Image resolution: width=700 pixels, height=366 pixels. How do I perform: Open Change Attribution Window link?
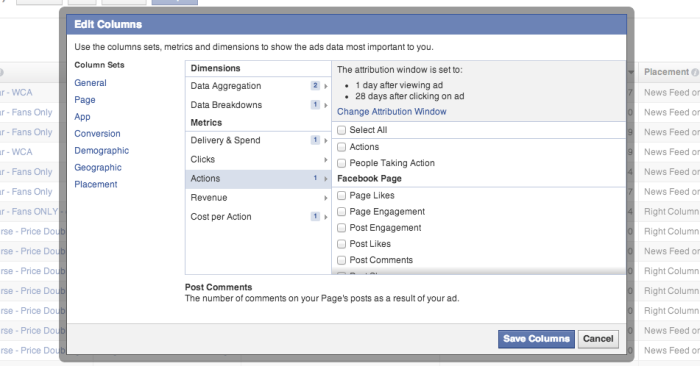pos(392,112)
